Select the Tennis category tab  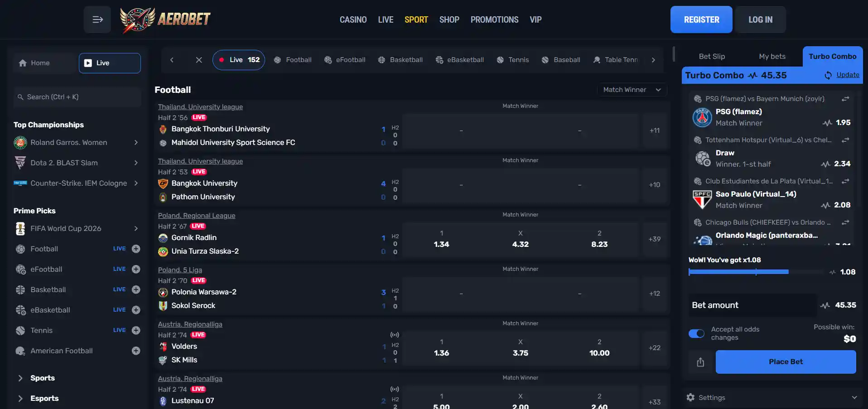513,60
